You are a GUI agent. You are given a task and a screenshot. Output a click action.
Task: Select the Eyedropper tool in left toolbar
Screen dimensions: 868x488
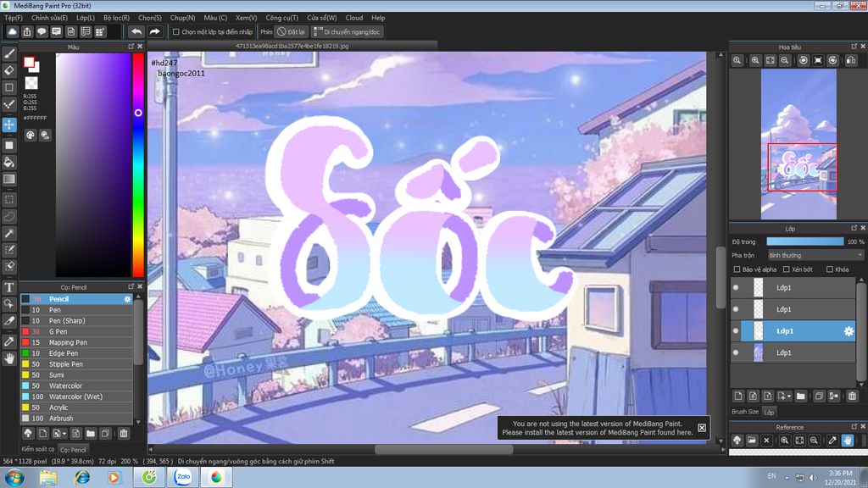9,341
